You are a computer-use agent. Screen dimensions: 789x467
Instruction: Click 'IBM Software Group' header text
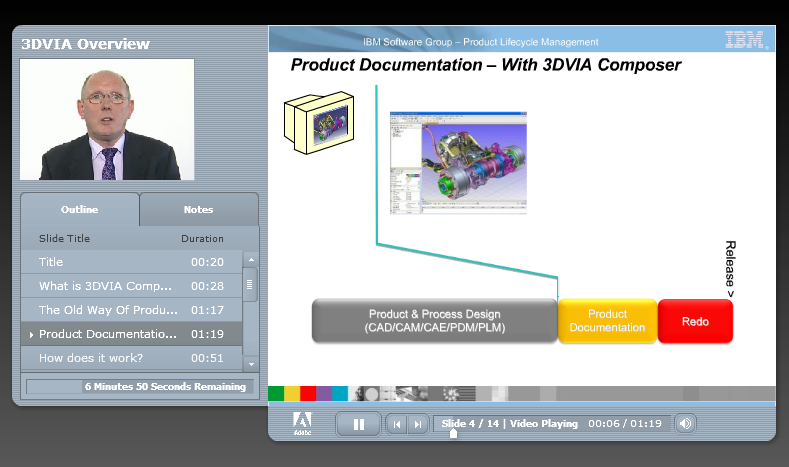pos(408,42)
